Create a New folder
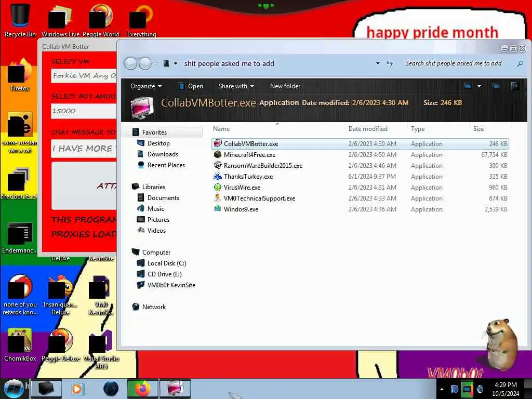 coord(285,86)
